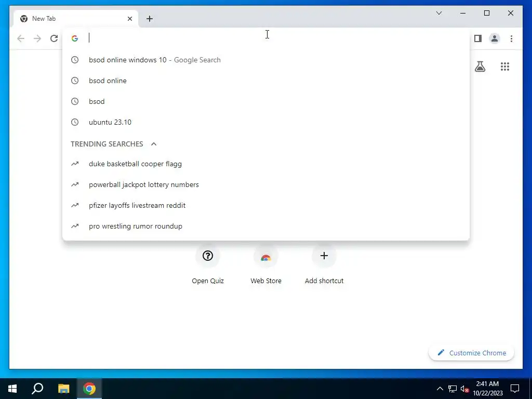Viewport: 532px width, 399px height.
Task: Click the TRENDING SEARCHES header text
Action: point(107,144)
